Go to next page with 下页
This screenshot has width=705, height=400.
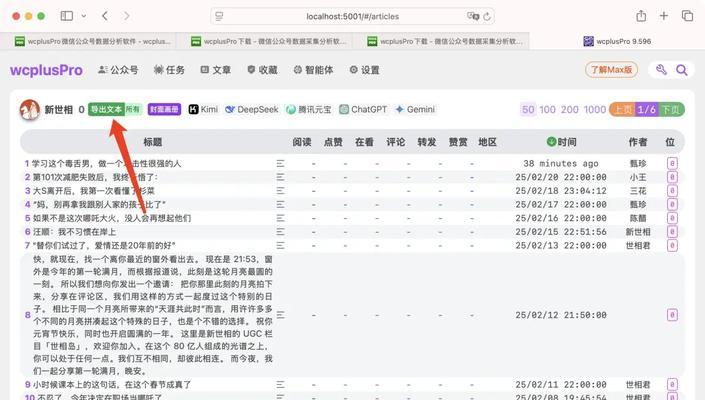pos(671,110)
